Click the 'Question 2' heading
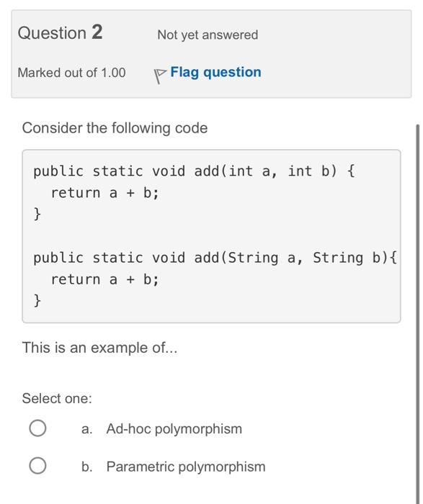The image size is (423, 504). (60, 32)
